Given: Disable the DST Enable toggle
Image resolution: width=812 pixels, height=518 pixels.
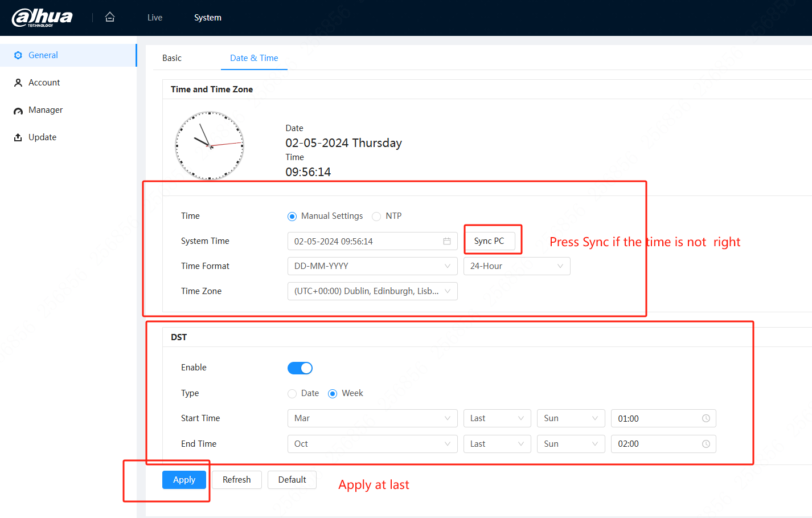Looking at the screenshot, I should pos(300,368).
